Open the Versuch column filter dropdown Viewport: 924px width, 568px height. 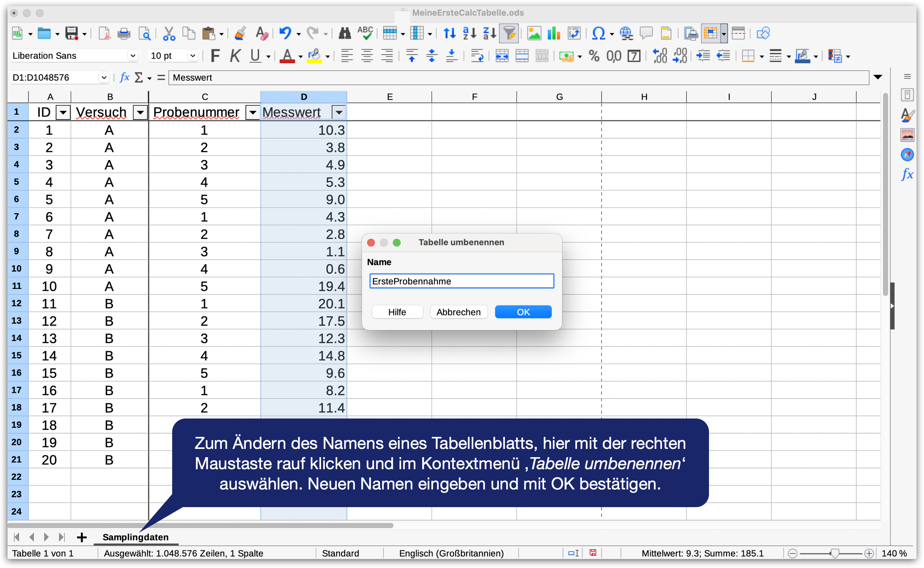140,112
